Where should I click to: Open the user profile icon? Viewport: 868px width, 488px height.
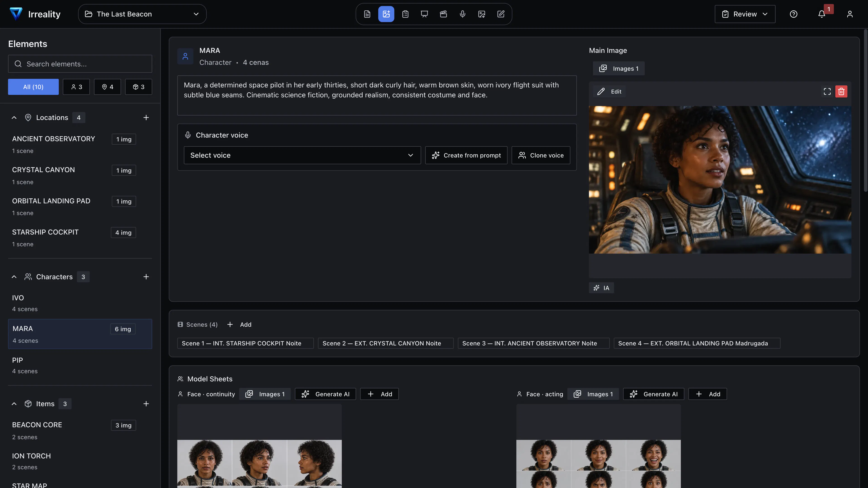850,14
